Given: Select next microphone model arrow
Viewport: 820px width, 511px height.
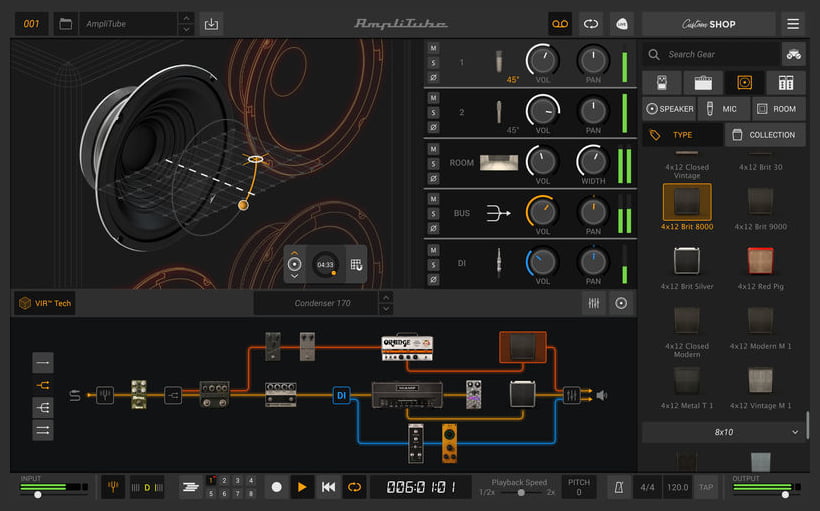Looking at the screenshot, I should [386, 309].
